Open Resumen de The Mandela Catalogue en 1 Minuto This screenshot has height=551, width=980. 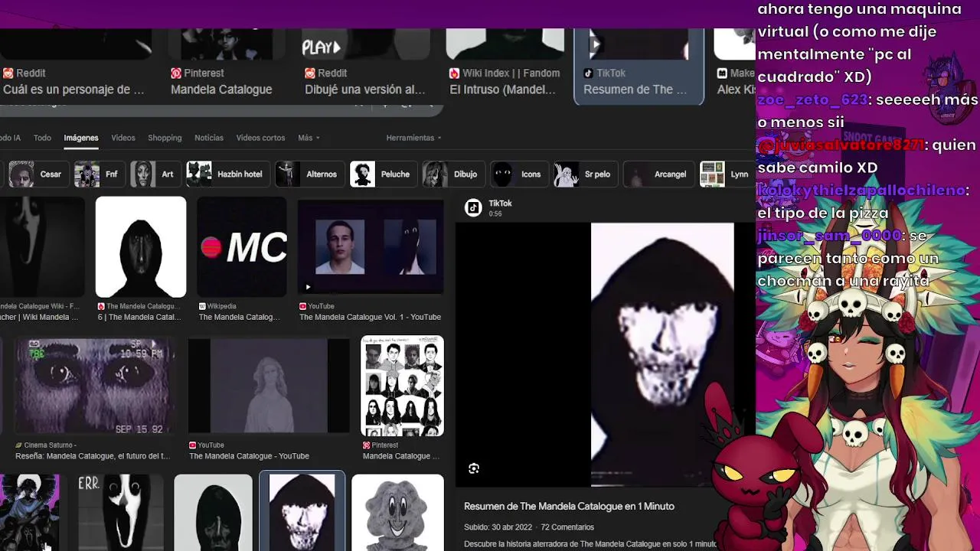(569, 507)
